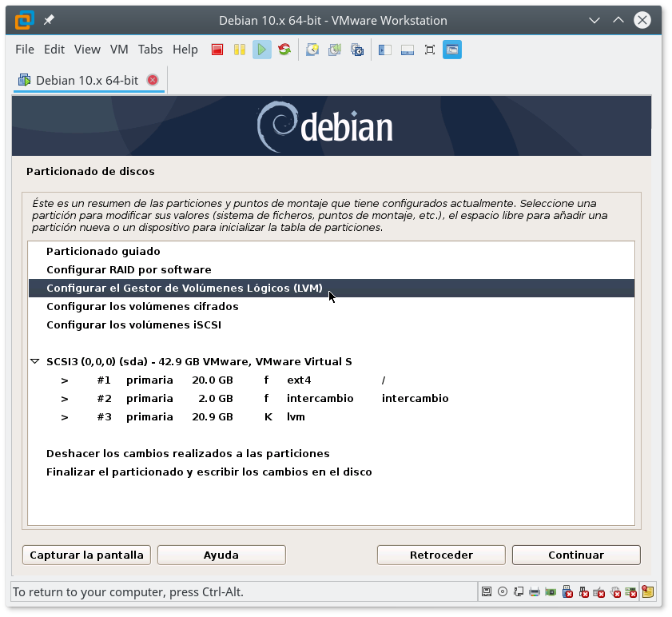This screenshot has height=617, width=672.
Task: Select Configurar RAID por software
Action: pyautogui.click(x=332, y=269)
